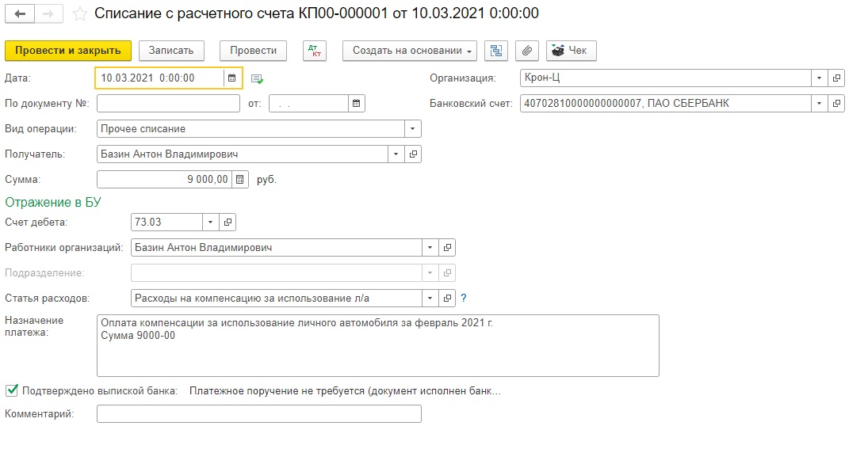The image size is (868, 449).
Task: Open calculator in Сумма field
Action: point(239,179)
